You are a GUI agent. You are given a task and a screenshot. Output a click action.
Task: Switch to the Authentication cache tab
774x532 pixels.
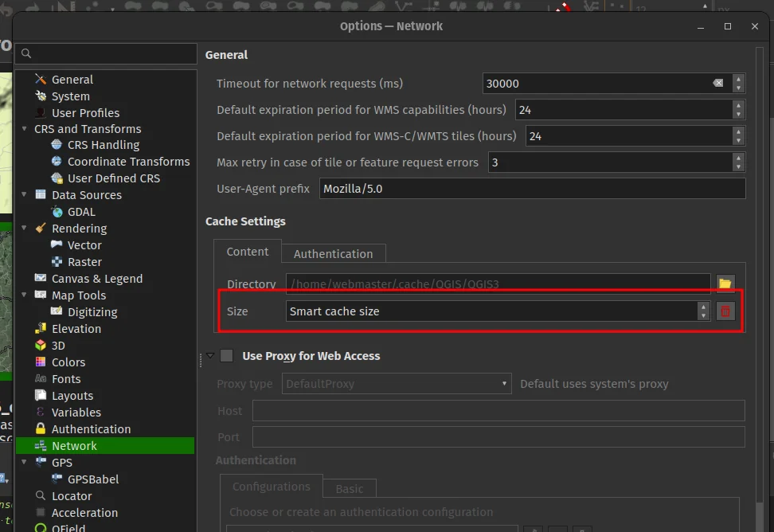click(333, 254)
